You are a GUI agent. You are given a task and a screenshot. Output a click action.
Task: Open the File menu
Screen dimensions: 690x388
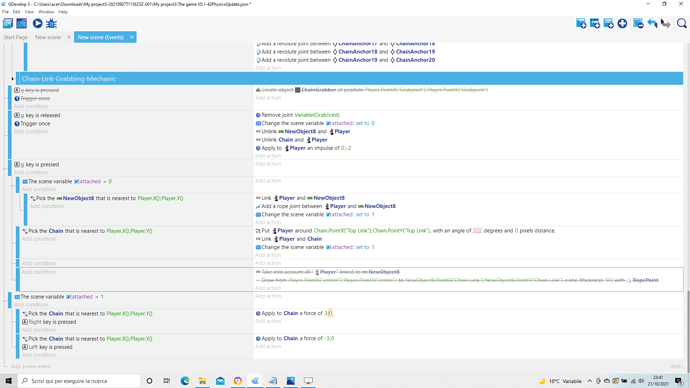coord(5,12)
